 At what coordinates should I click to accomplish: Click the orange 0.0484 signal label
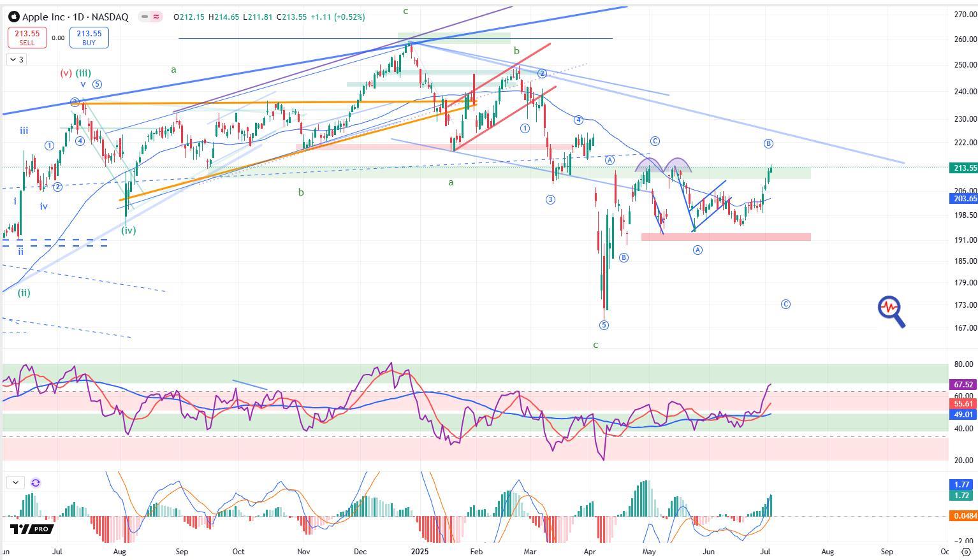963,515
